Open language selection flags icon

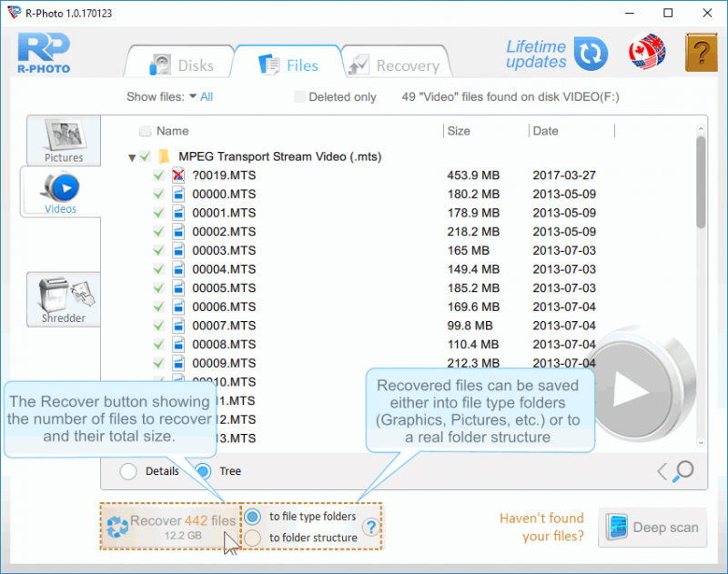point(647,55)
